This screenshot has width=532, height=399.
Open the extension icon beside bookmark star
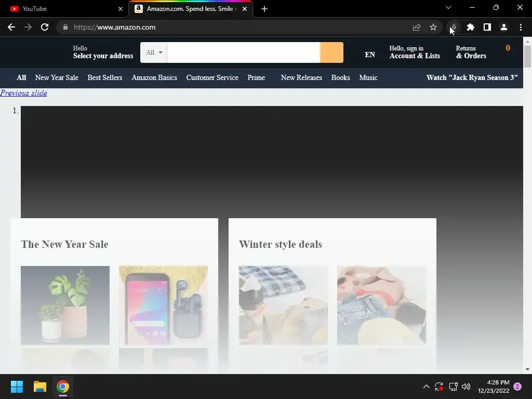[454, 27]
